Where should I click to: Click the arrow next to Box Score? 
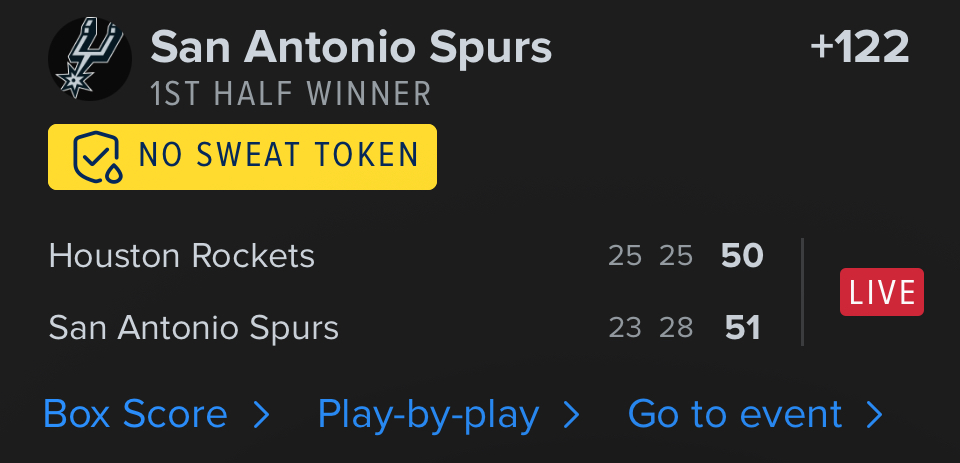click(x=261, y=415)
